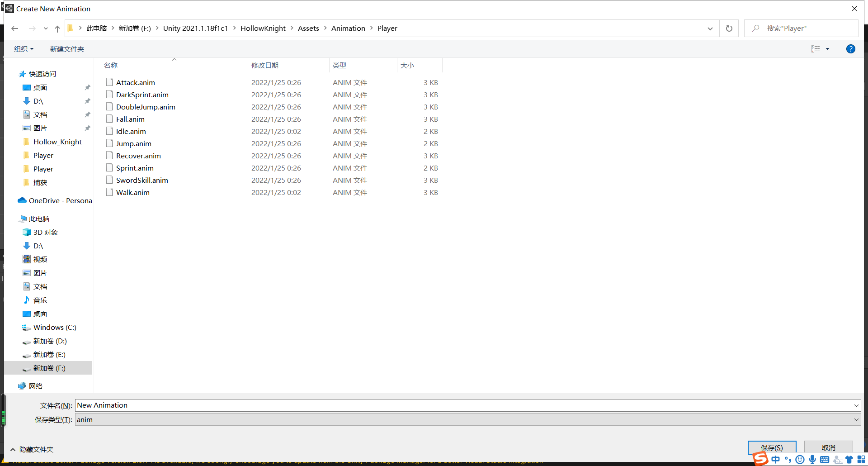Expand the file name dropdown arrow
868x466 pixels.
coord(856,405)
